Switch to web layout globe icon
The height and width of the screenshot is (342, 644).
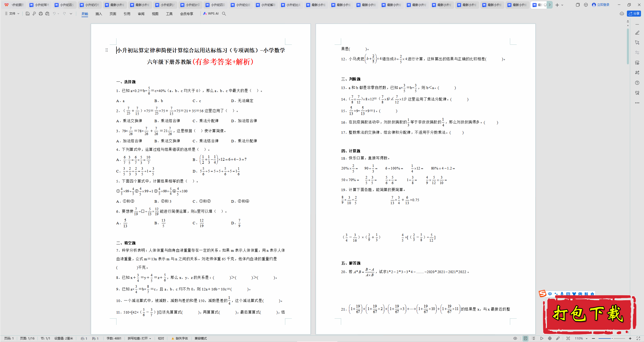tap(550, 338)
